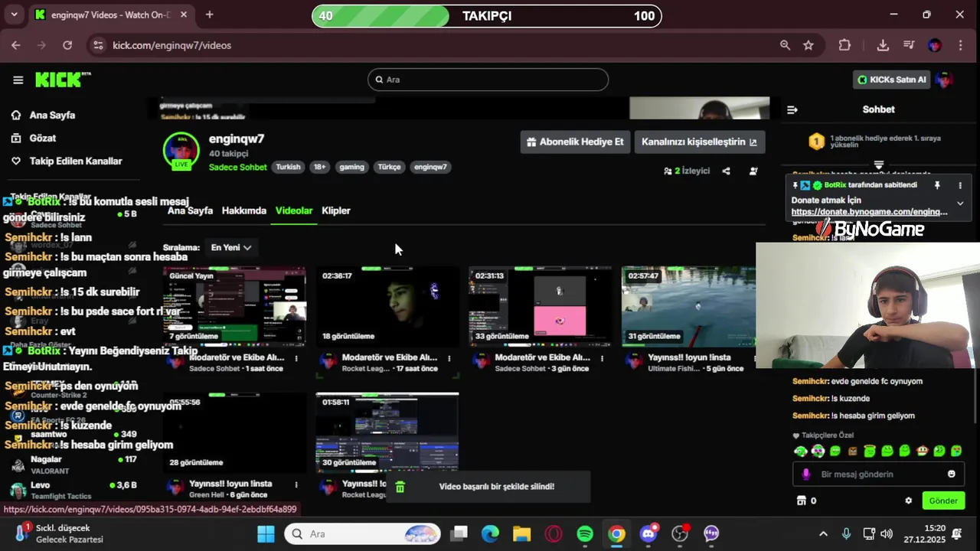
Task: Focus the Kick Ara search field
Action: click(488, 80)
